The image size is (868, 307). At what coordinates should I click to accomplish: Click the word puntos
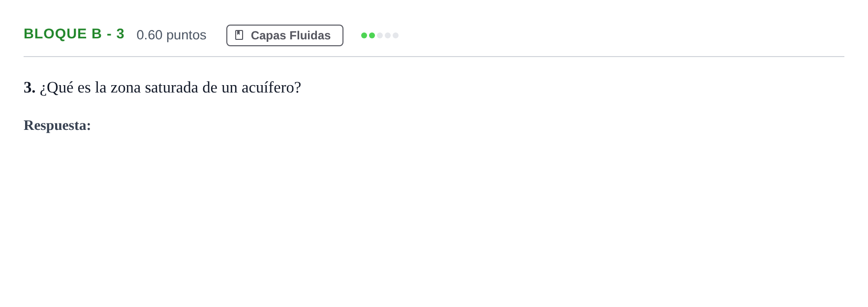pyautogui.click(x=186, y=35)
